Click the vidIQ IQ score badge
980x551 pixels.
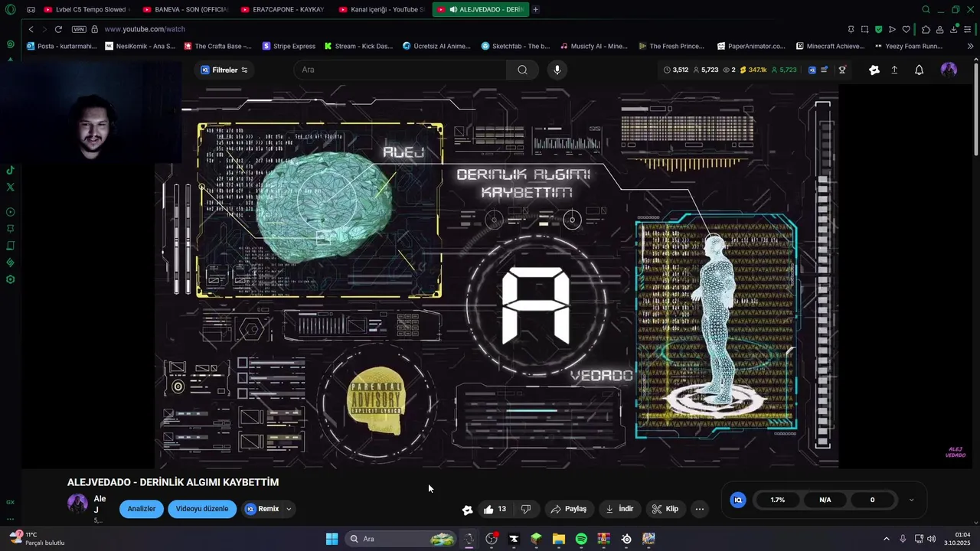click(738, 500)
